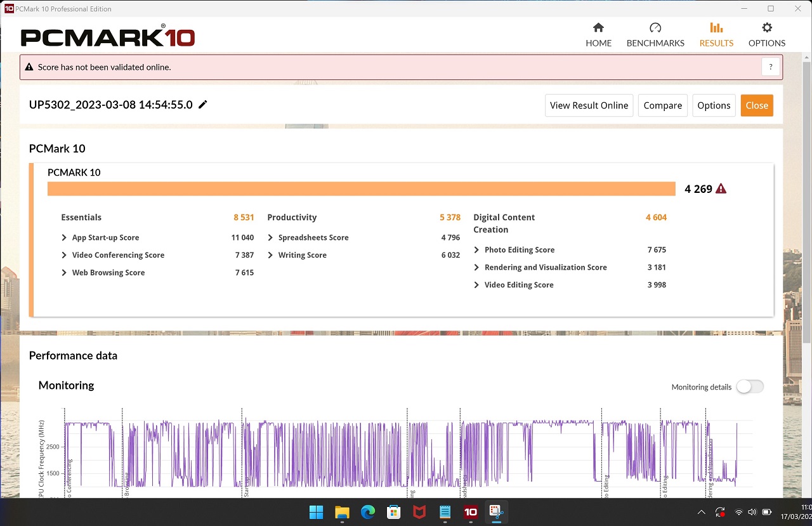The height and width of the screenshot is (526, 812).
Task: Click the Essentials score 8 531
Action: pos(244,217)
